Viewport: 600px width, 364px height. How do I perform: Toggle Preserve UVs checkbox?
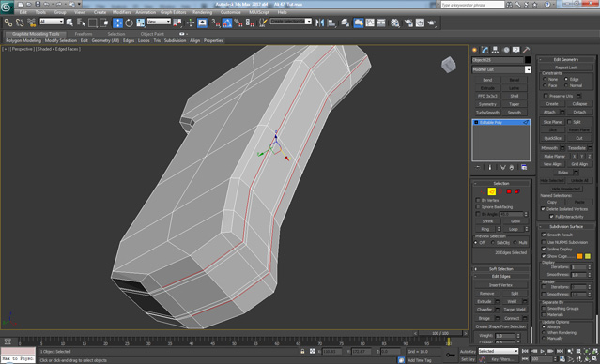pos(546,96)
